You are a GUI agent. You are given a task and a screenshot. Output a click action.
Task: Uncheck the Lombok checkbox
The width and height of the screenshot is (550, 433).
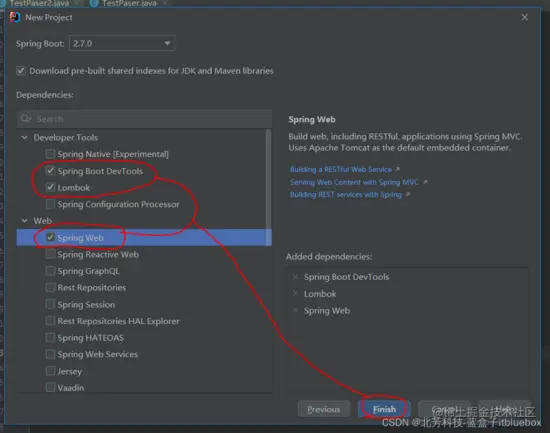pyautogui.click(x=51, y=187)
